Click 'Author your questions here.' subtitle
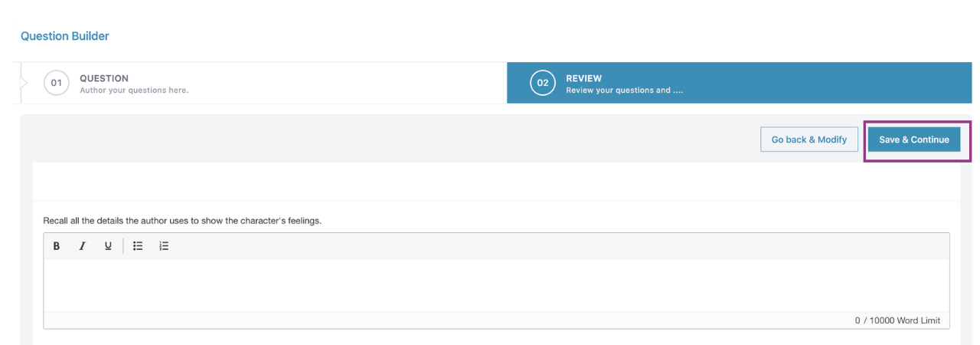Image resolution: width=980 pixels, height=345 pixels. point(134,90)
